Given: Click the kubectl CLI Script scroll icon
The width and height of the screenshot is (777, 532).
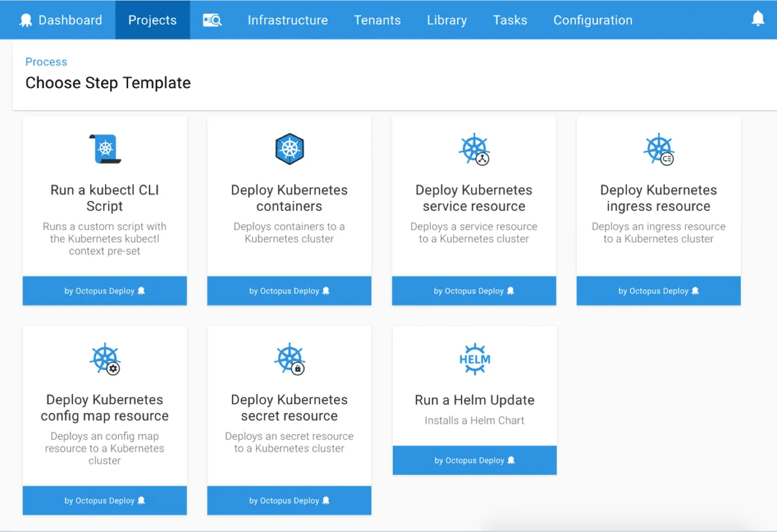Looking at the screenshot, I should click(x=105, y=149).
